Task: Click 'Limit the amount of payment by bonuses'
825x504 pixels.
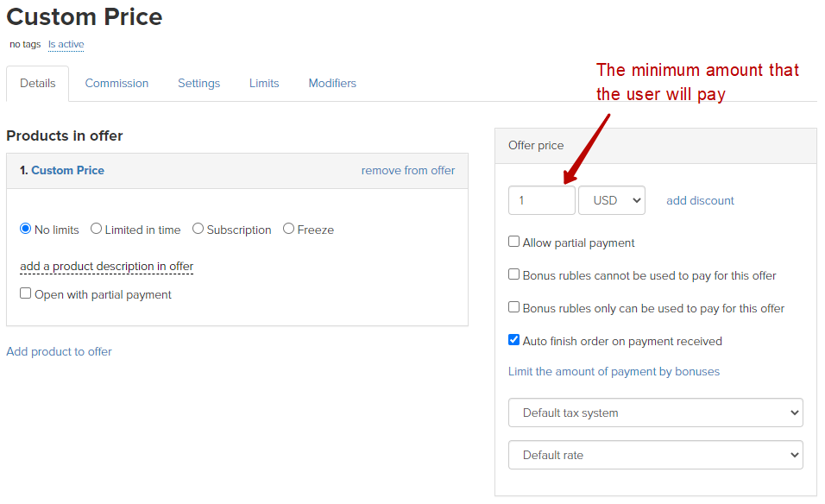Action: click(x=614, y=372)
